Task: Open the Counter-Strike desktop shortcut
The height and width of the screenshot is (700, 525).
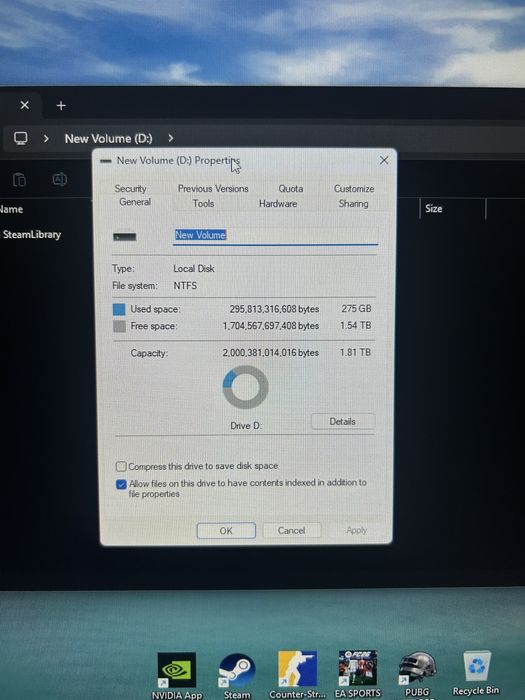Action: 297,675
